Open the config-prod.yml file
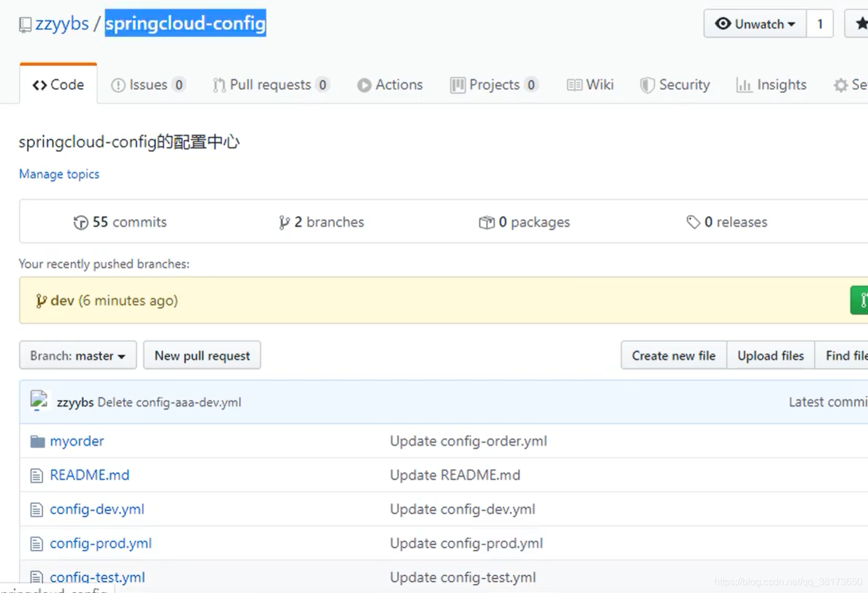This screenshot has width=868, height=593. click(101, 543)
